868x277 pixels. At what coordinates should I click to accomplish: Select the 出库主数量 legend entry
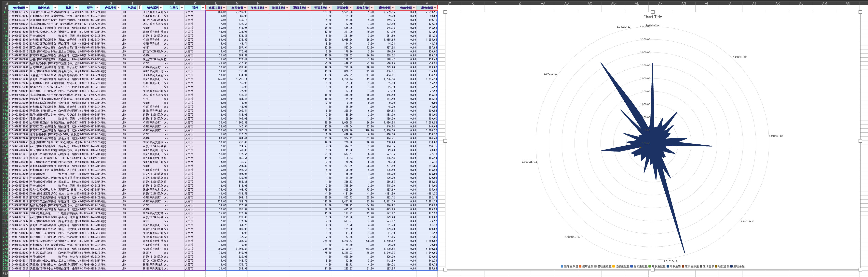pos(569,267)
